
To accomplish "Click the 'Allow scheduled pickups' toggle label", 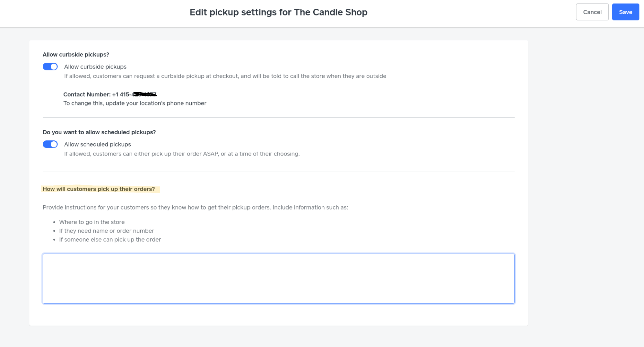I will [97, 144].
